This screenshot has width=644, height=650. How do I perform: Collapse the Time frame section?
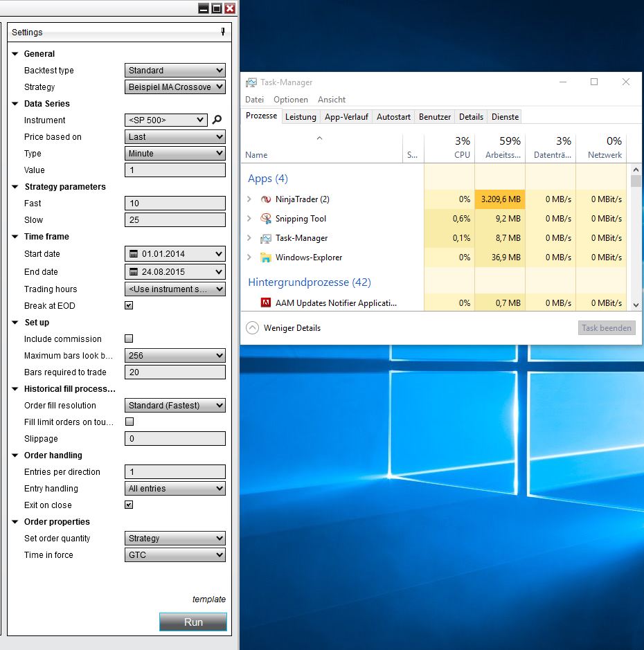[15, 236]
